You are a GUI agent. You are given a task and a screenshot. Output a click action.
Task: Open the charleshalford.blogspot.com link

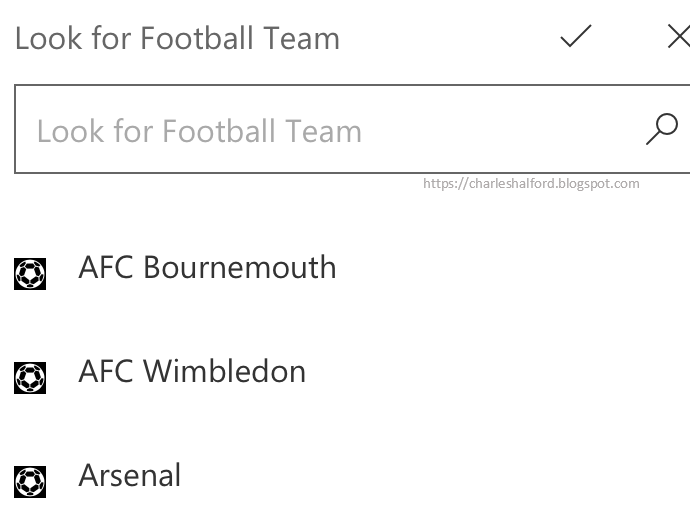531,184
